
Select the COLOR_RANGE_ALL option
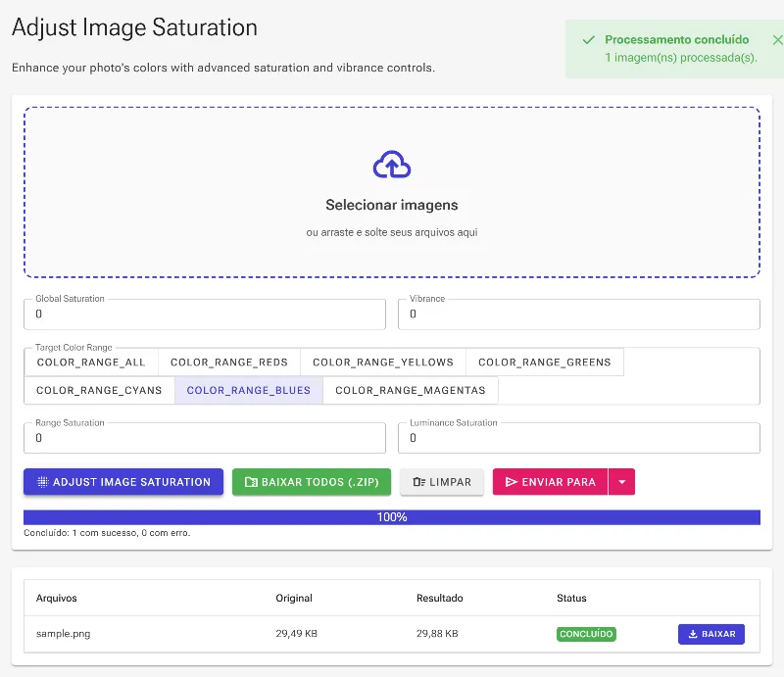point(91,362)
